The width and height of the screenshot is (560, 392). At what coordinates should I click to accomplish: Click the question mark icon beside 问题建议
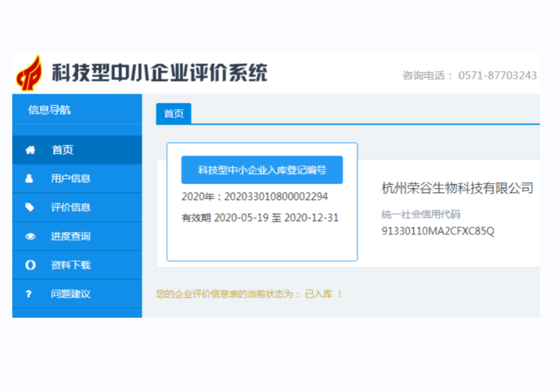click(29, 294)
